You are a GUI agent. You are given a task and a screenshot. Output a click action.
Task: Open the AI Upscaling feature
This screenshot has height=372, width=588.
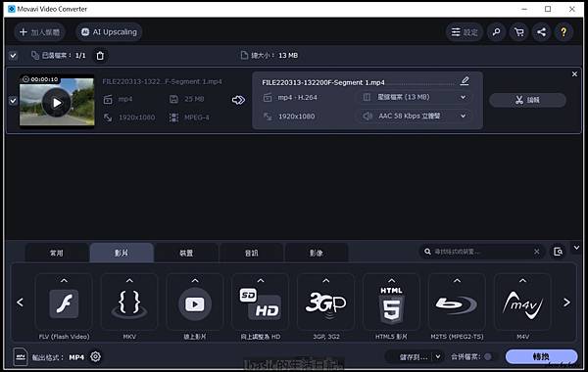(x=109, y=32)
